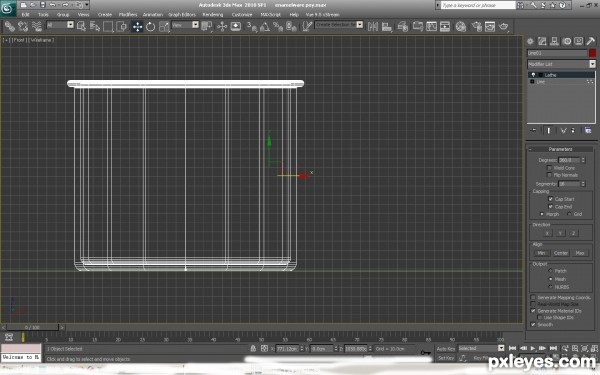Uncheck the Smooth checkbox
This screenshot has width=600, height=375.
tap(533, 324)
